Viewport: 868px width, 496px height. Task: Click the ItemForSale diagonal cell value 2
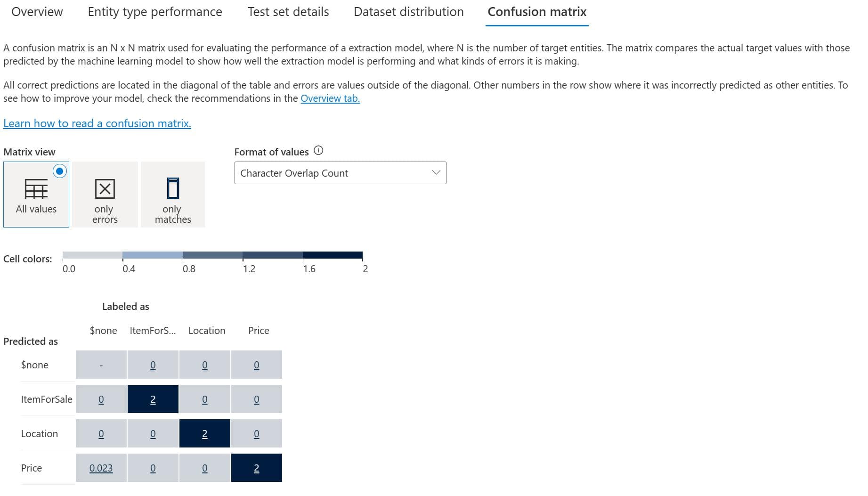(153, 399)
